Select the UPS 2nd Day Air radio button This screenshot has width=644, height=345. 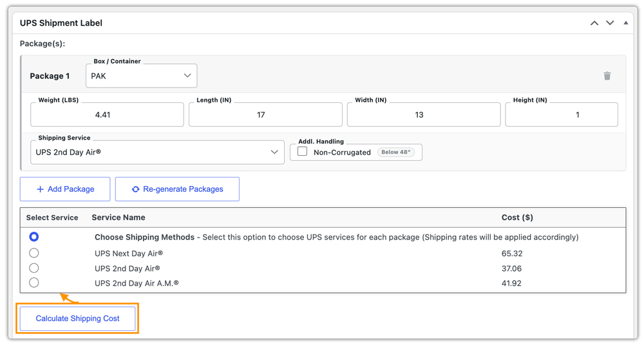pos(34,268)
